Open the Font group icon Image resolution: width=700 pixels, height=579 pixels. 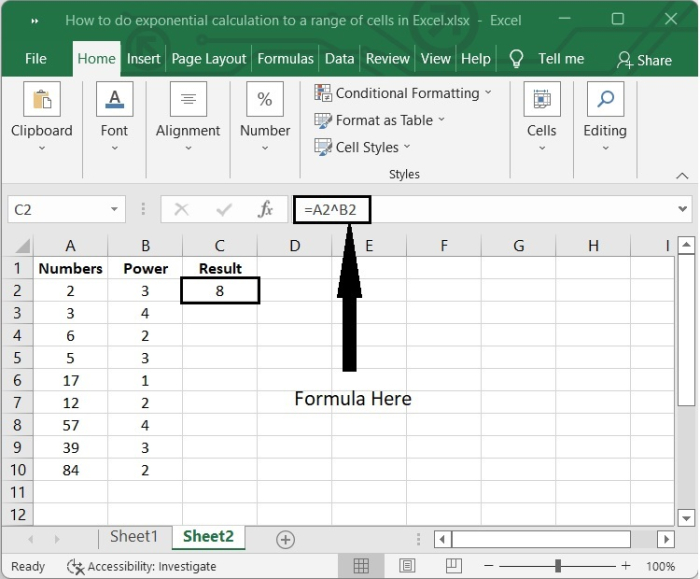pos(114,100)
